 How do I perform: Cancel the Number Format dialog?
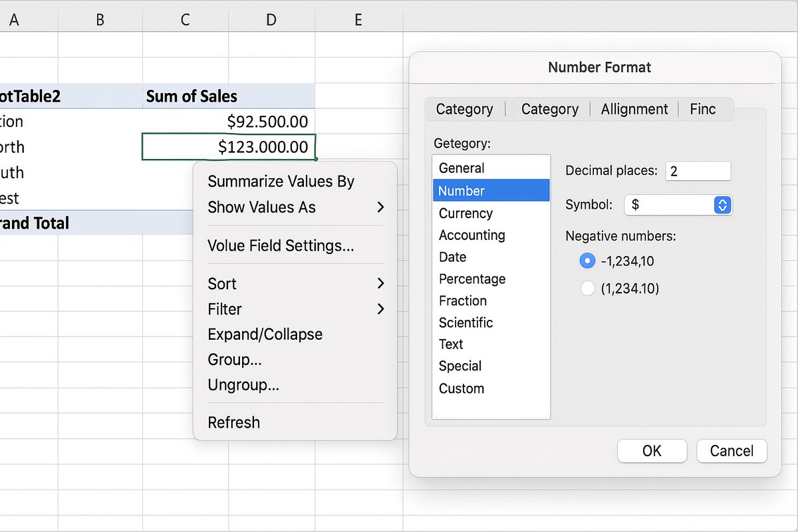click(x=731, y=451)
